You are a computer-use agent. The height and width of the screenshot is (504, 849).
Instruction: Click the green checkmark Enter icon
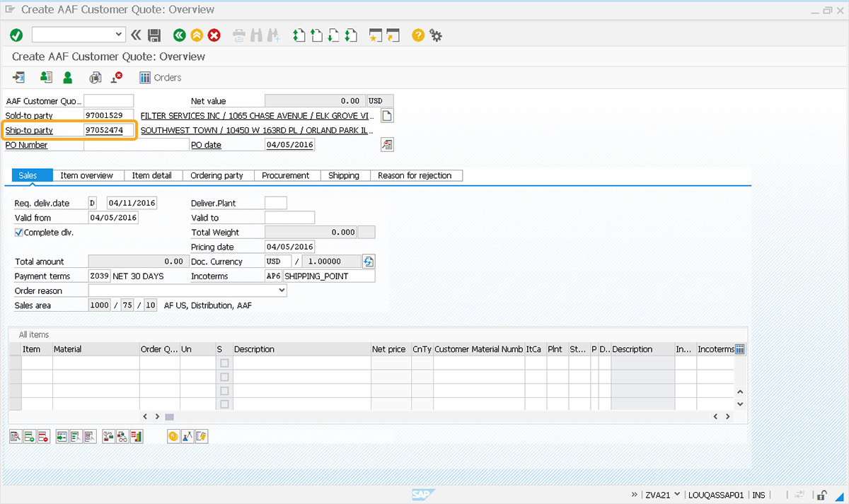[16, 35]
